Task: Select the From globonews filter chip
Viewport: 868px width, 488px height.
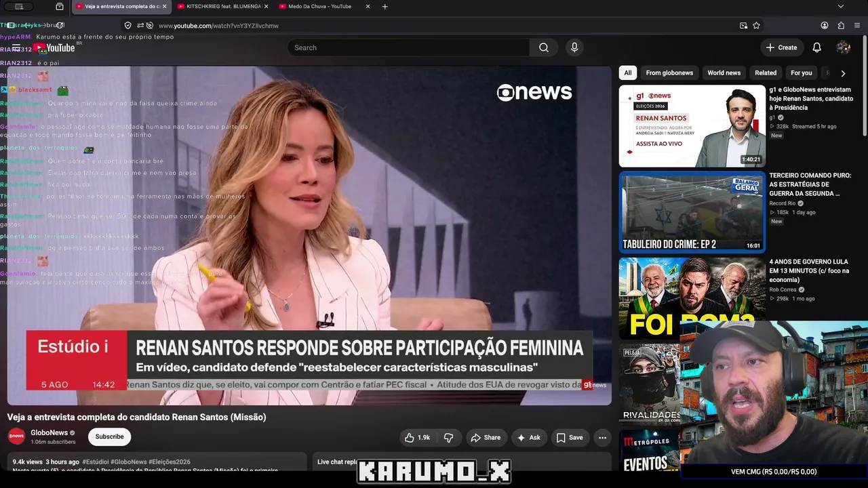Action: tap(669, 73)
